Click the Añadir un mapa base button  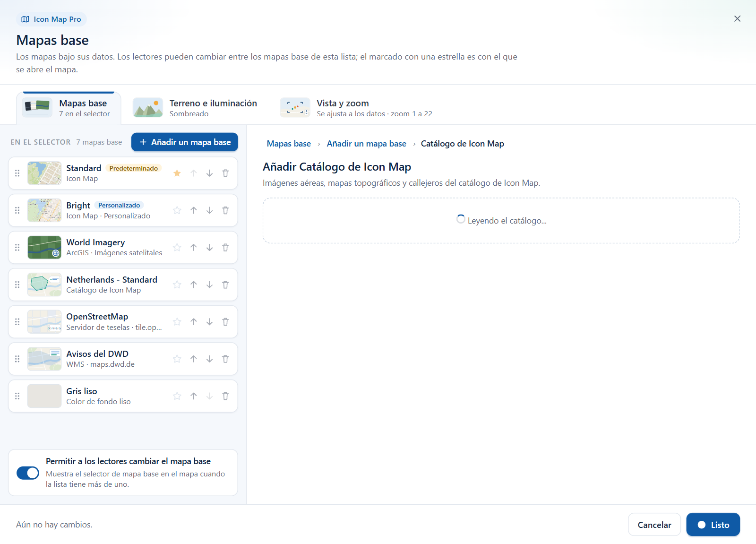[185, 142]
